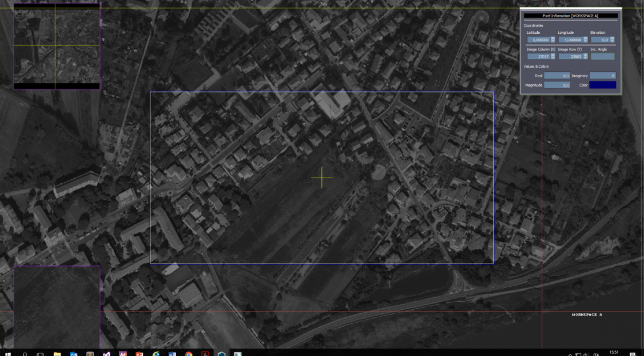Click the Image Column (X) spinner arrows
The width and height of the screenshot is (644, 356).
553,56
